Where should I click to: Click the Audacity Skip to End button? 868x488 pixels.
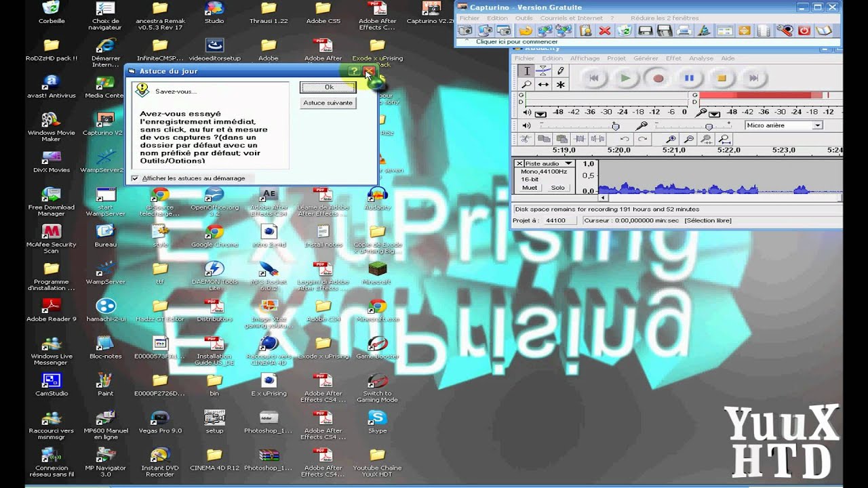click(753, 78)
